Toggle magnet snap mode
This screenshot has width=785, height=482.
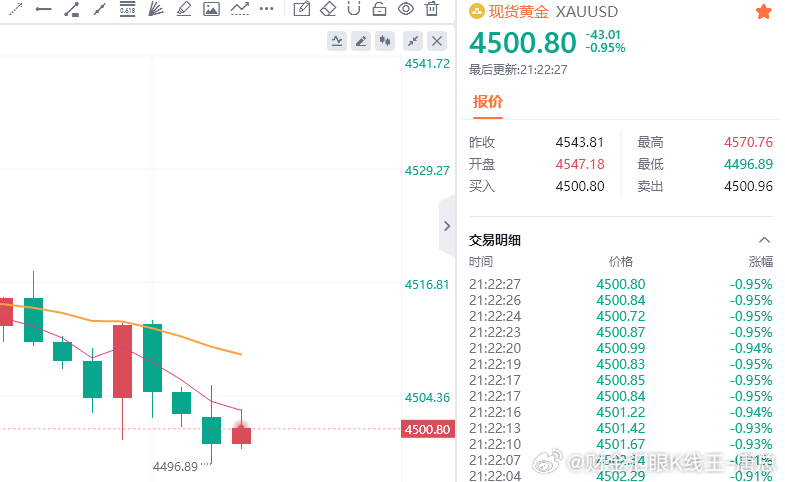(354, 9)
